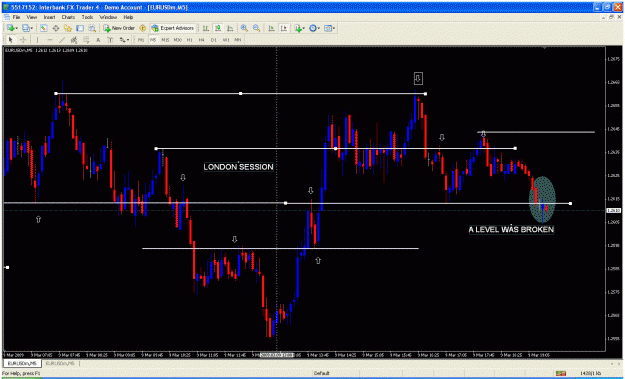Open the Strategy Tester icon

pos(92,28)
